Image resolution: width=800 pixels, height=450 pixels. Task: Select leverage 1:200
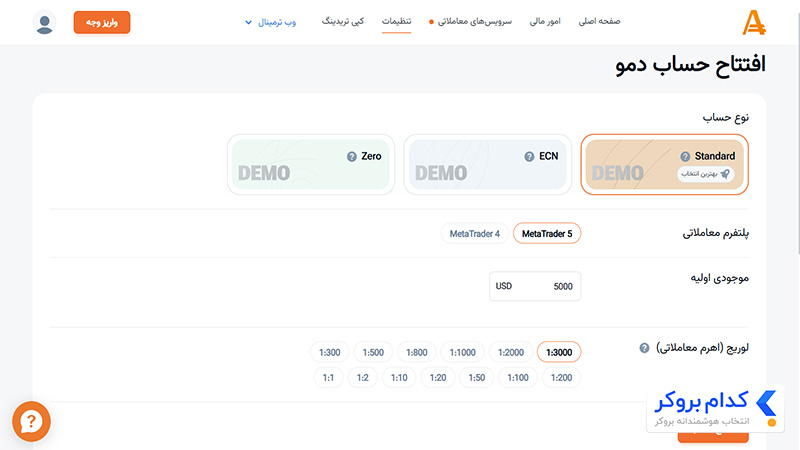pyautogui.click(x=561, y=378)
